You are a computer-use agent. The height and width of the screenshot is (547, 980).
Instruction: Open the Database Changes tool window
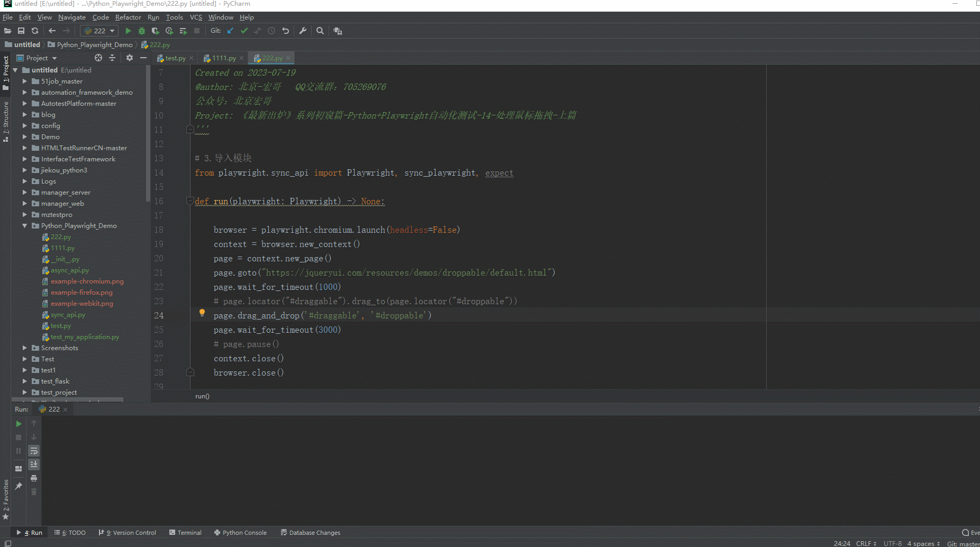311,533
